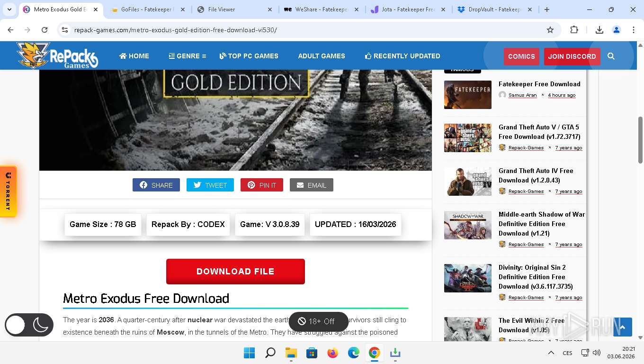Click the Fatekeeper thumbnail image
Screen dimensions: 644x364
pyautogui.click(x=468, y=95)
